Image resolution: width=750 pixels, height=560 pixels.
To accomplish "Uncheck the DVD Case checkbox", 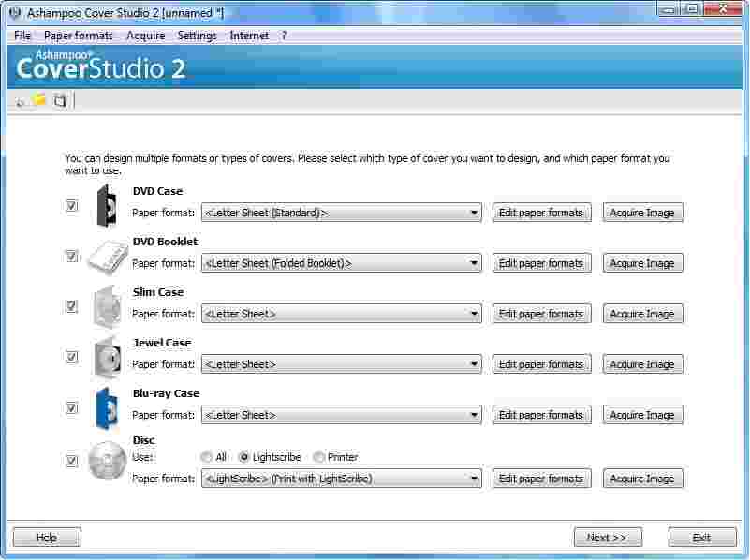I will (x=71, y=206).
